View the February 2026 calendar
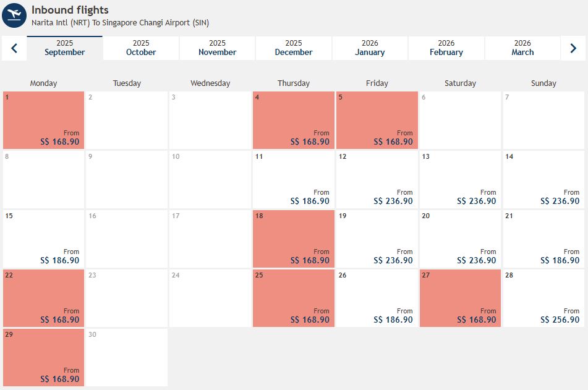Screen dimensions: 588x390 click(x=446, y=48)
